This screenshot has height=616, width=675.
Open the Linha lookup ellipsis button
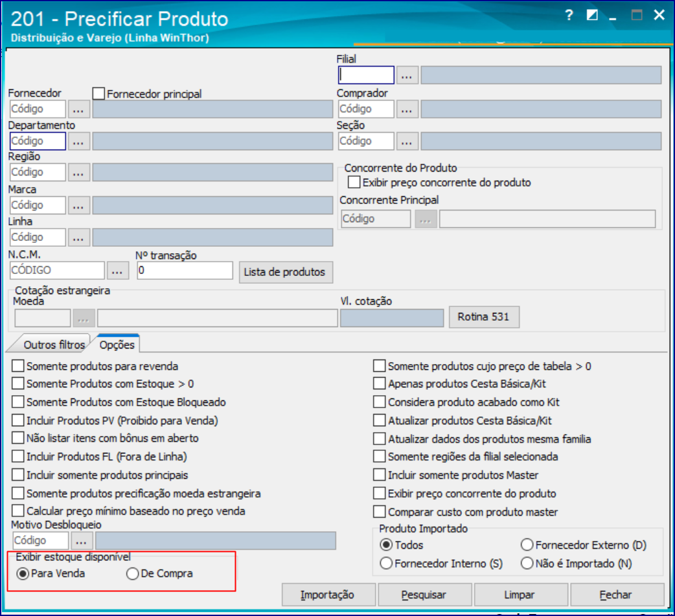[78, 238]
